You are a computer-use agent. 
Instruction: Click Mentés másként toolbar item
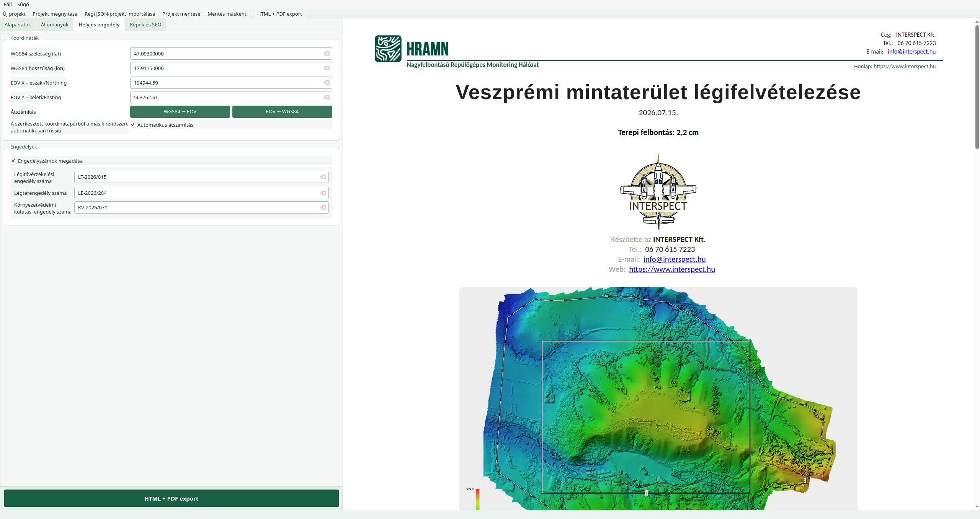[227, 14]
